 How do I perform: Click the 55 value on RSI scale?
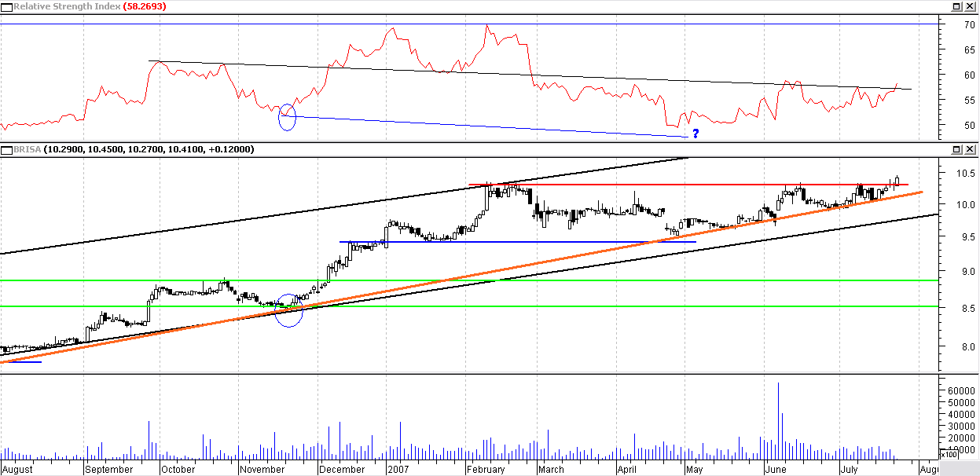click(968, 100)
